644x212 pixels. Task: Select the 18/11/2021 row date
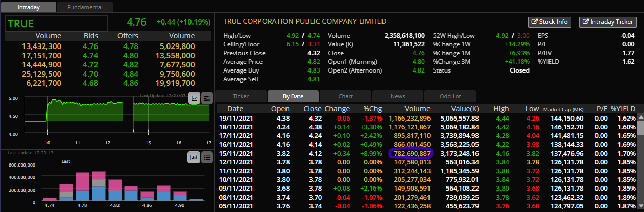click(x=235, y=127)
